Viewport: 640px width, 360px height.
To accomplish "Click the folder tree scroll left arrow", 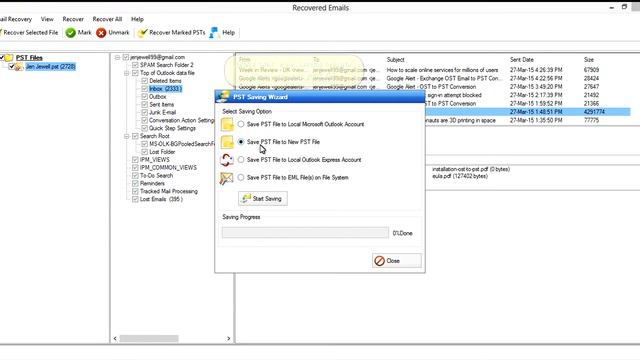I will click(115, 338).
